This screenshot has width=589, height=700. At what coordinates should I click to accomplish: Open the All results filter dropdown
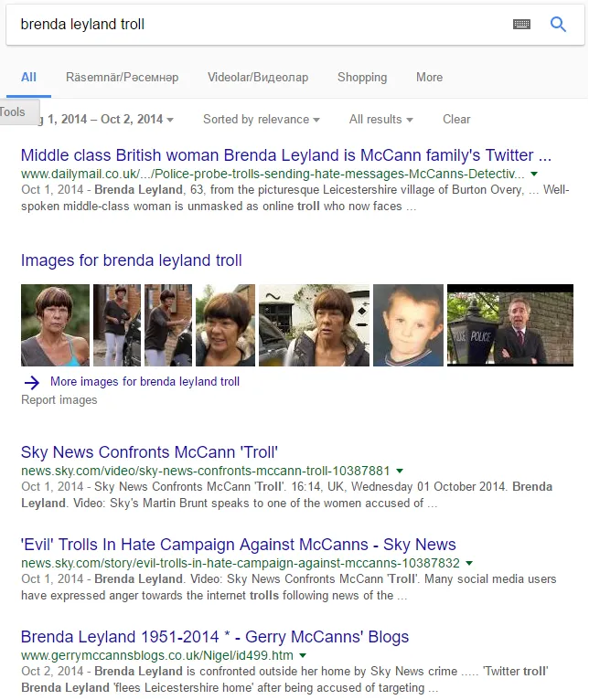coord(381,119)
